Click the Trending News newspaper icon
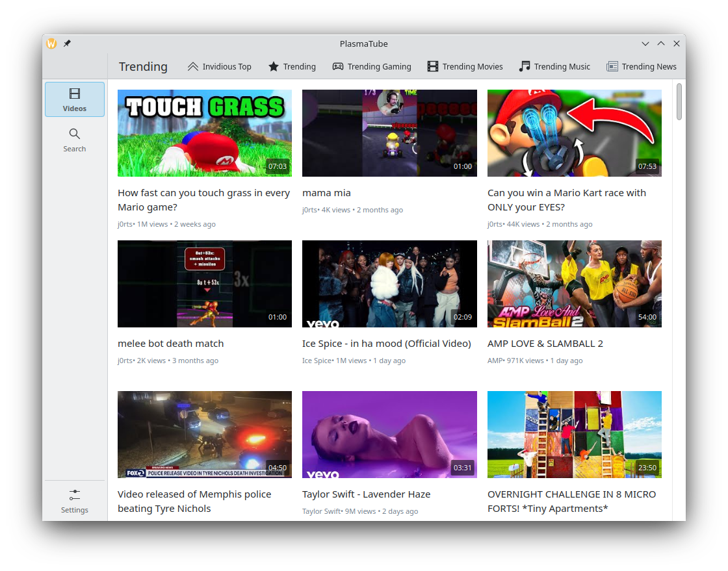728x571 pixels. pos(612,66)
